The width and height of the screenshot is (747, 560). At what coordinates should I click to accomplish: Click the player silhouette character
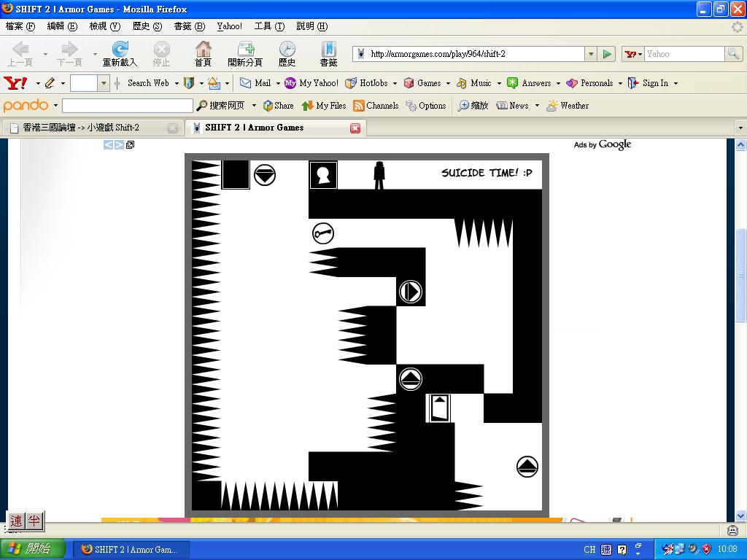tap(379, 175)
